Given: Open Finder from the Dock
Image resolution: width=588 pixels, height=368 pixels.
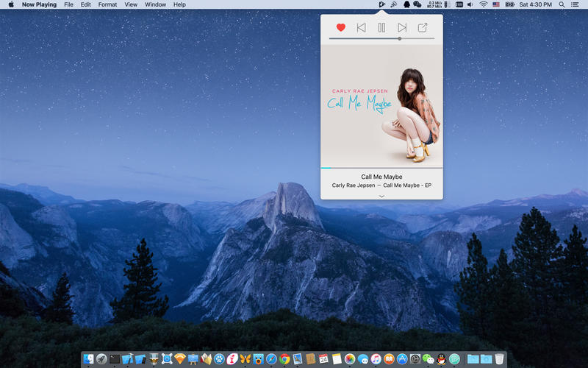Looking at the screenshot, I should (x=88, y=359).
